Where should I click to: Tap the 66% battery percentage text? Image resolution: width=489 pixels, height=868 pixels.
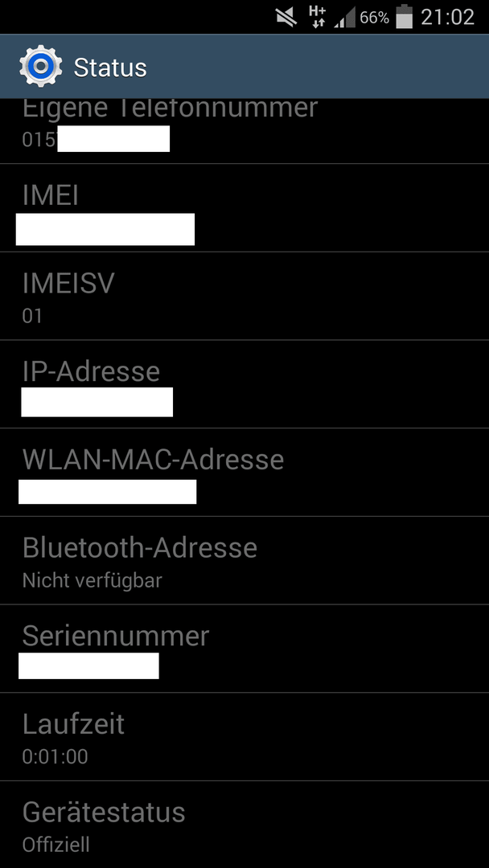tap(375, 18)
